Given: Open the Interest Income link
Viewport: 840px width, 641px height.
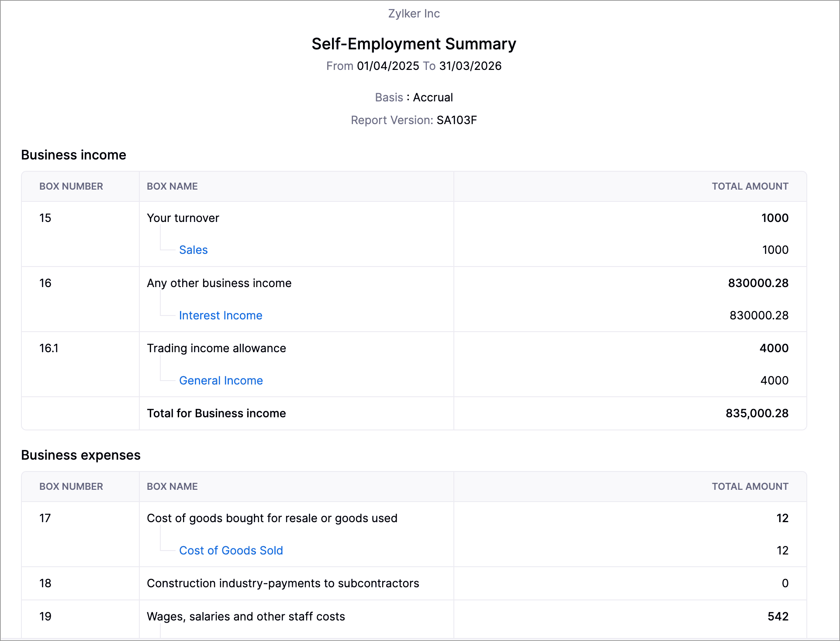Looking at the screenshot, I should click(221, 315).
